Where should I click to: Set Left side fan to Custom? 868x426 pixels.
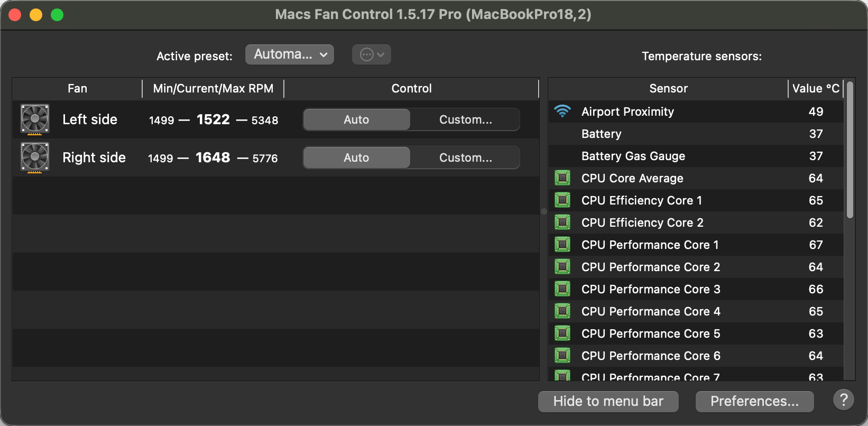[x=465, y=119]
